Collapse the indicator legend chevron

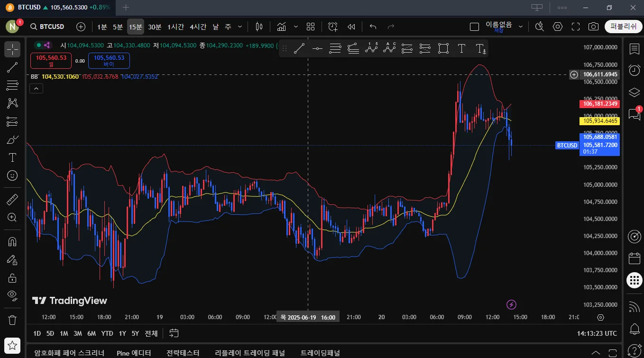pyautogui.click(x=36, y=88)
